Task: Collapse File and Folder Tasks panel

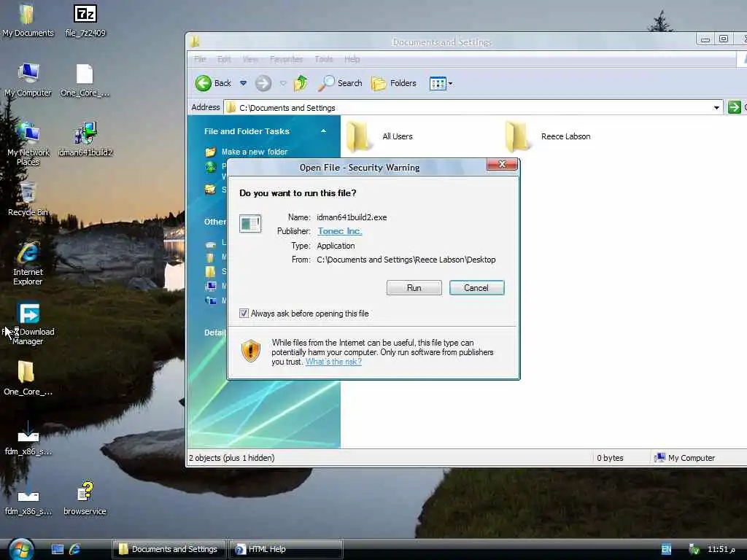Action: [323, 131]
